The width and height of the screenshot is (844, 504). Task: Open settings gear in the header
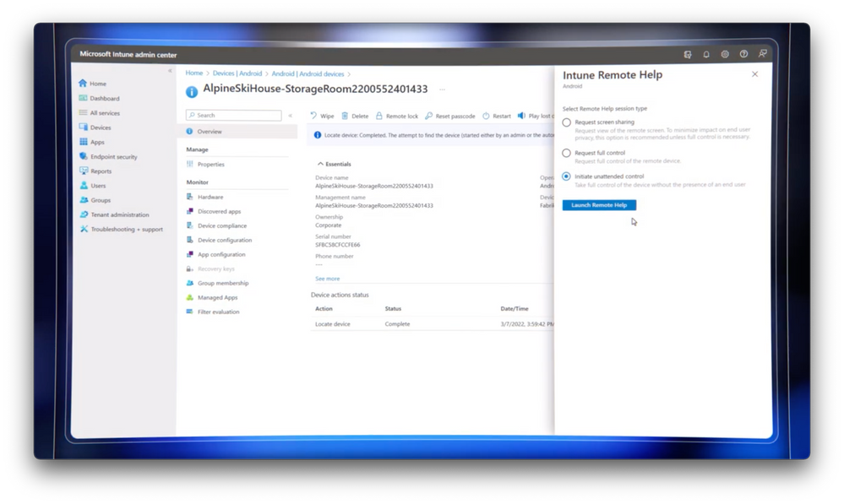[725, 54]
